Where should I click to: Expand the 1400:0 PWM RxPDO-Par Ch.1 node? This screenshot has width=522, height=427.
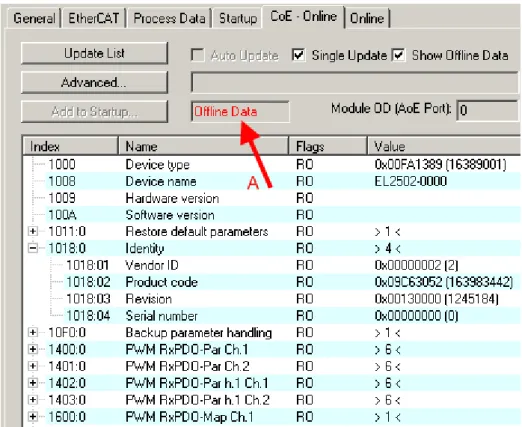point(33,349)
